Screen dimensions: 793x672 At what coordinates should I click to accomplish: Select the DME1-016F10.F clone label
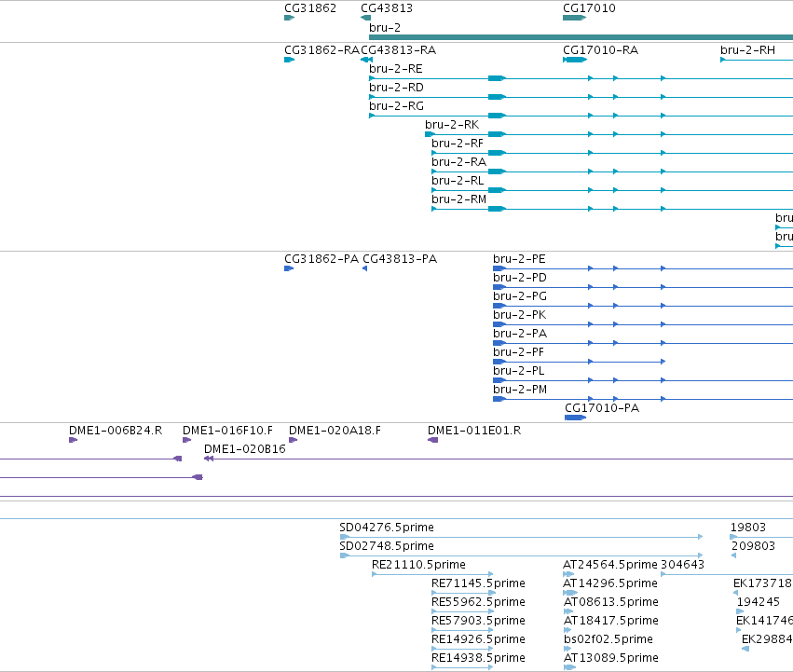tap(227, 431)
